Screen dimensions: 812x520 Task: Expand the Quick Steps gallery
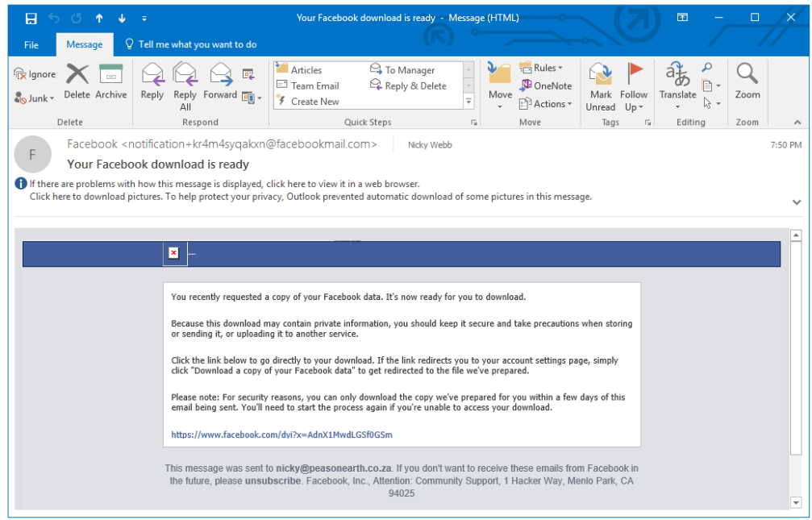(468, 102)
